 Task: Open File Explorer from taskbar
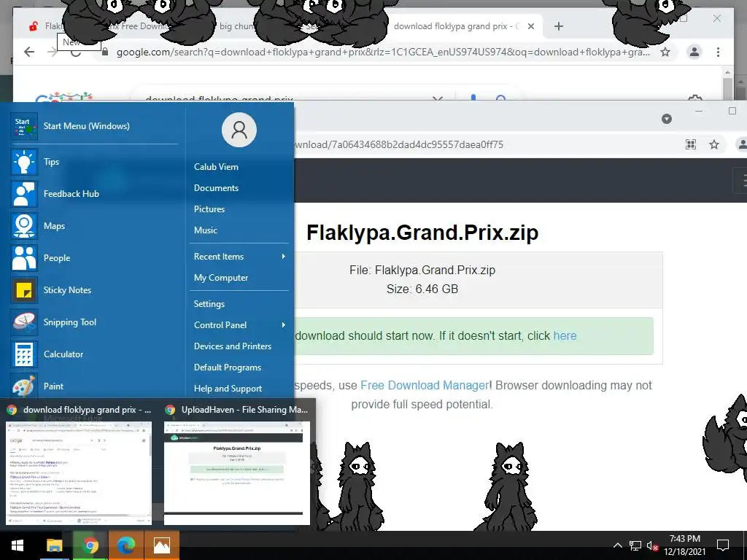(54, 545)
